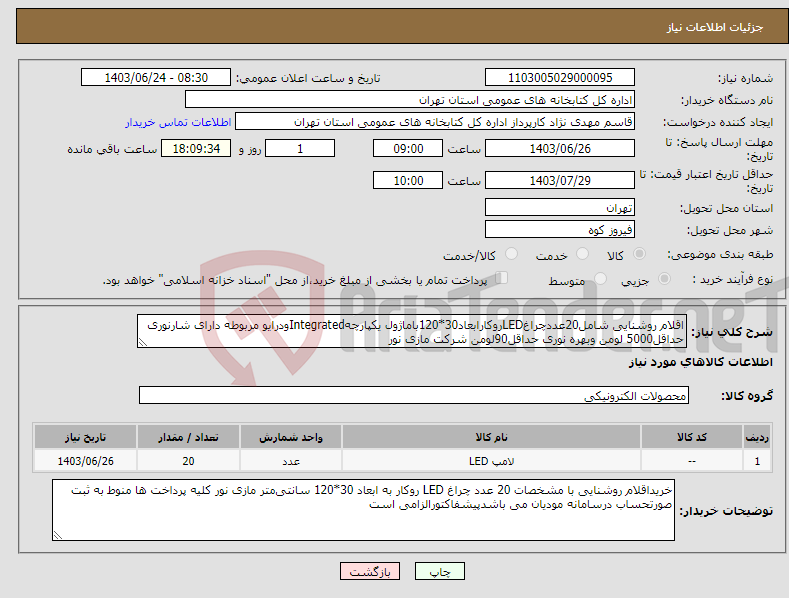The height and width of the screenshot is (598, 789).
Task: Click the واحد شمارش column header
Action: point(291,437)
